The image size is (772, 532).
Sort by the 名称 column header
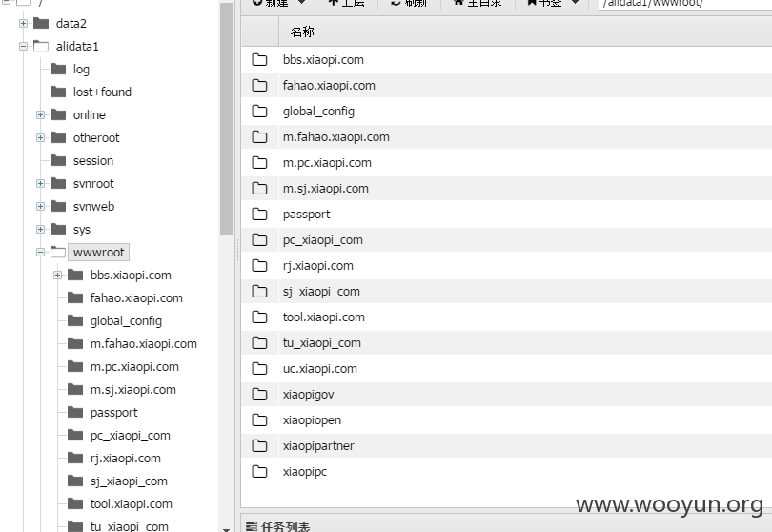[x=302, y=32]
